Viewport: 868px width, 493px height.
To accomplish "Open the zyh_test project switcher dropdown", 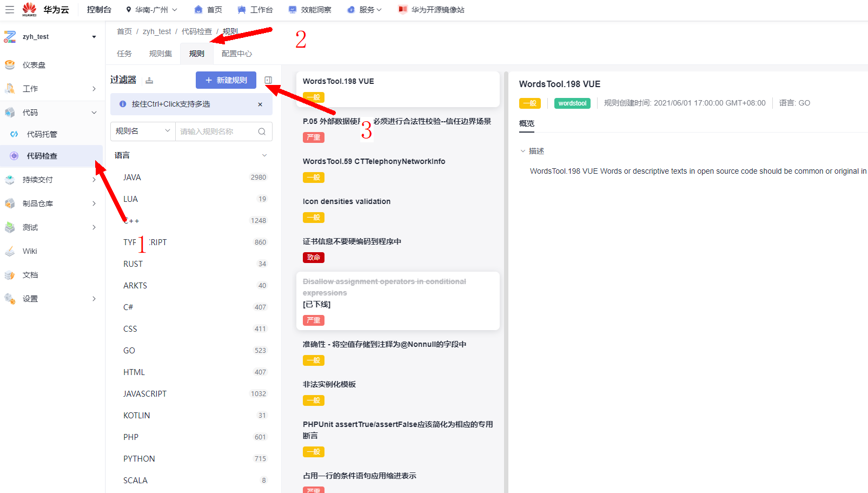I will [94, 37].
